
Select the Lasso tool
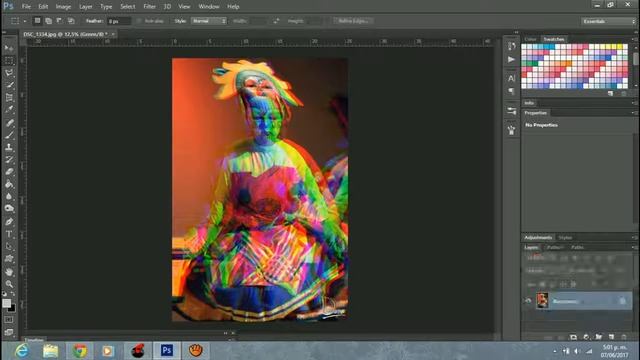coord(9,73)
